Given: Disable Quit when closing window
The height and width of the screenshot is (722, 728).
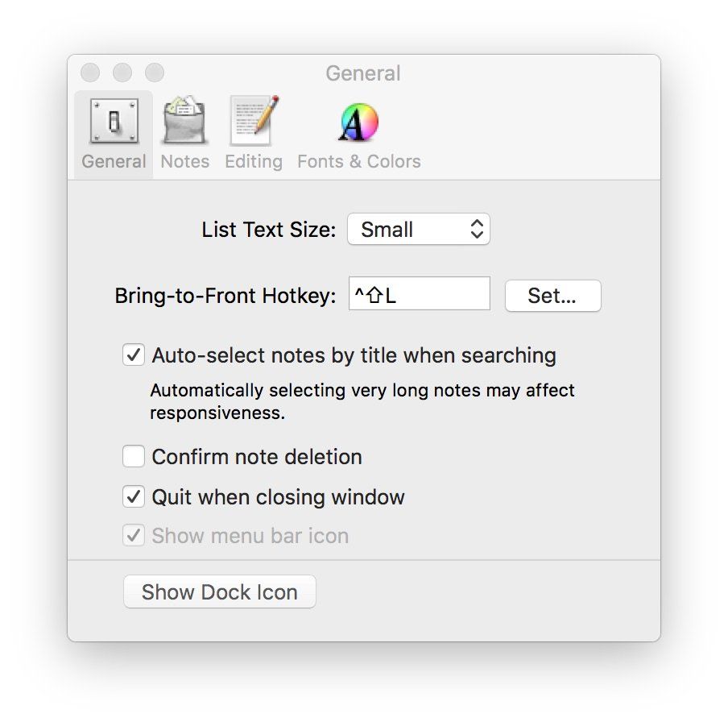Looking at the screenshot, I should coord(134,497).
